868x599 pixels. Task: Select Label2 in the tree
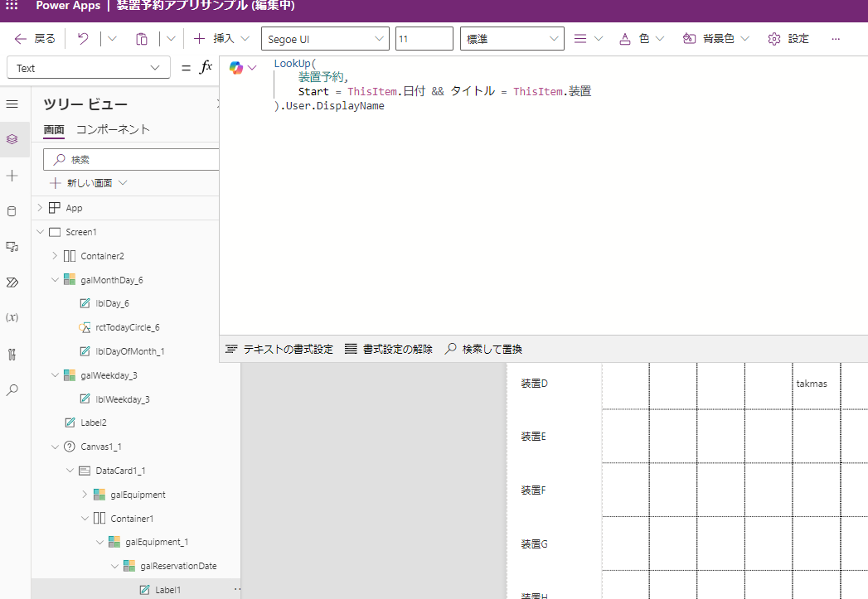(x=93, y=423)
